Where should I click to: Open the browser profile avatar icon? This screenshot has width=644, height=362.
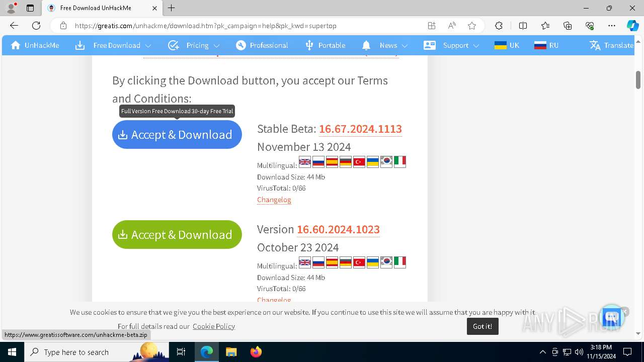pyautogui.click(x=11, y=8)
